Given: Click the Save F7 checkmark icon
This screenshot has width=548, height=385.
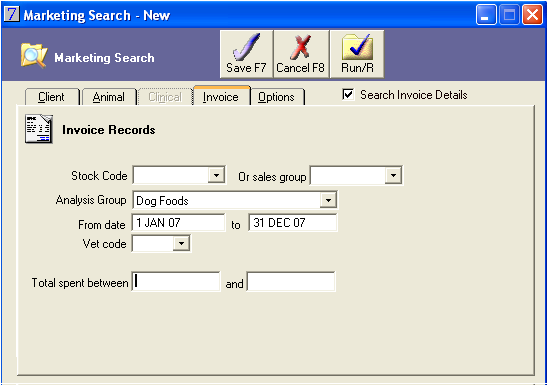Looking at the screenshot, I should coord(246,46).
